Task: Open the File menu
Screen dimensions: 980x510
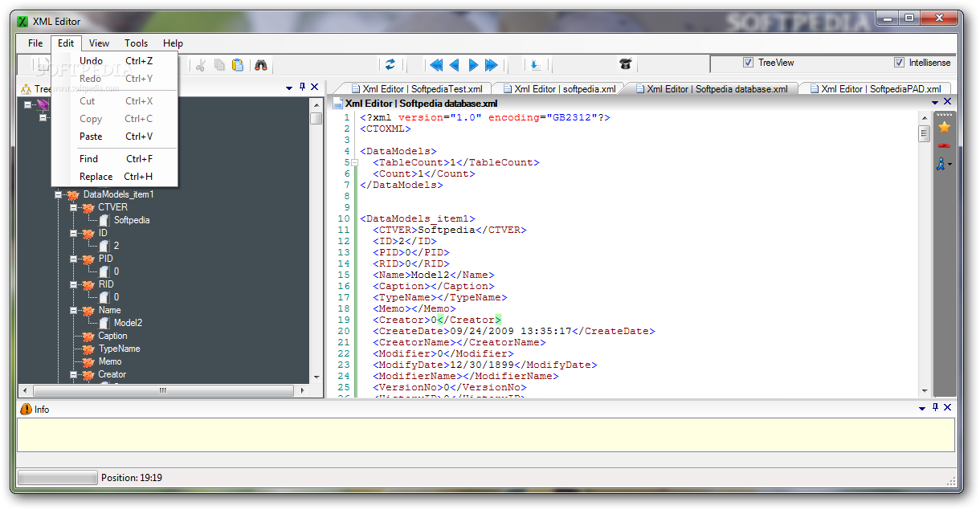Action: (35, 43)
